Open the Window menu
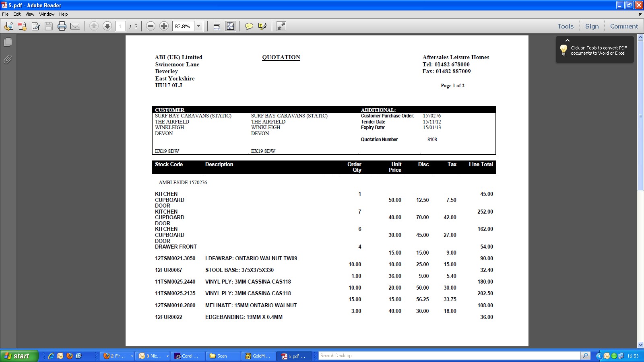The height and width of the screenshot is (362, 644). [x=47, y=14]
